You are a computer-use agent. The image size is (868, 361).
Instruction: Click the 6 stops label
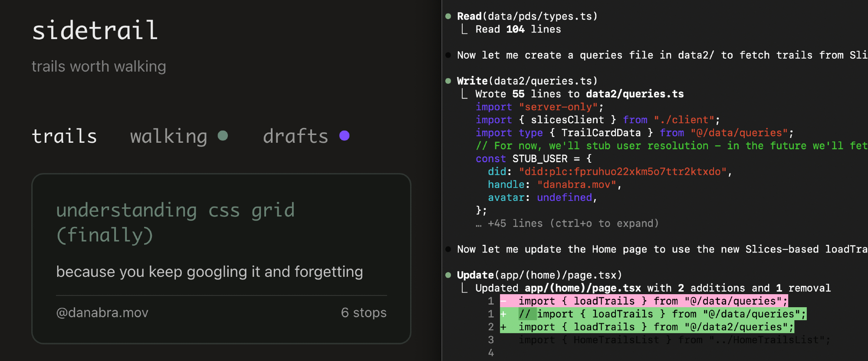pyautogui.click(x=363, y=312)
